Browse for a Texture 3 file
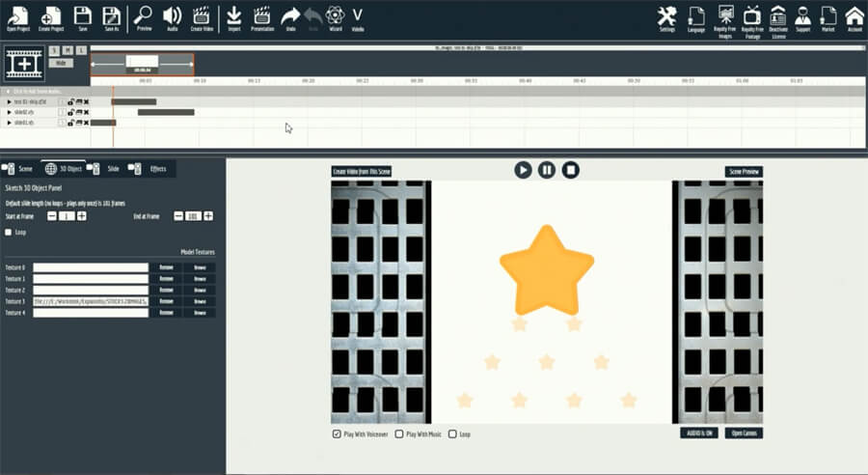 coord(200,301)
